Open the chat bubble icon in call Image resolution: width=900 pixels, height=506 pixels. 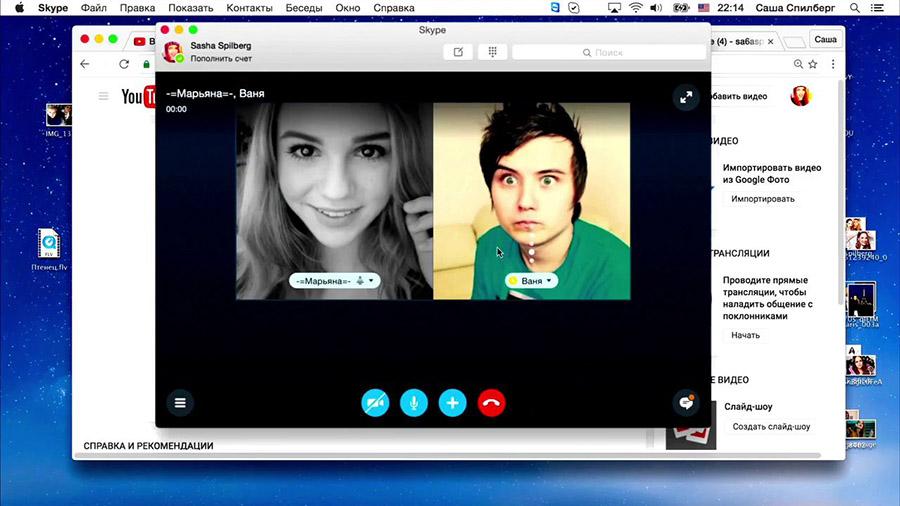tap(686, 402)
